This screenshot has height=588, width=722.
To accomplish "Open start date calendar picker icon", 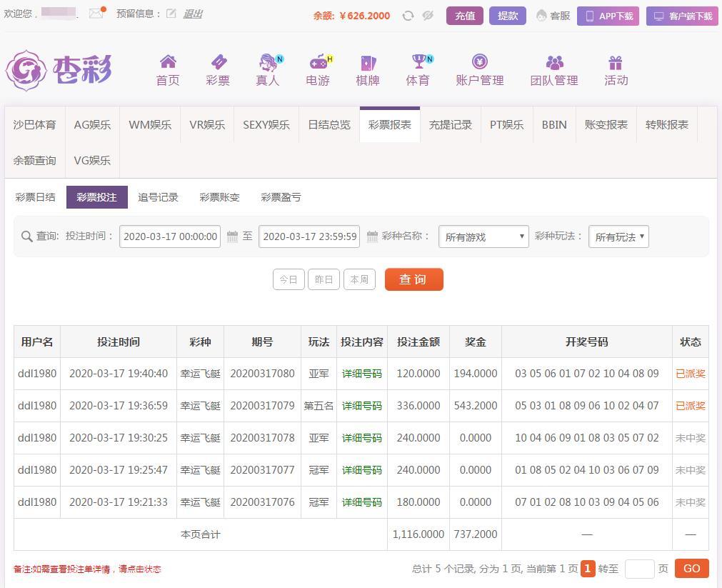I will [232, 236].
